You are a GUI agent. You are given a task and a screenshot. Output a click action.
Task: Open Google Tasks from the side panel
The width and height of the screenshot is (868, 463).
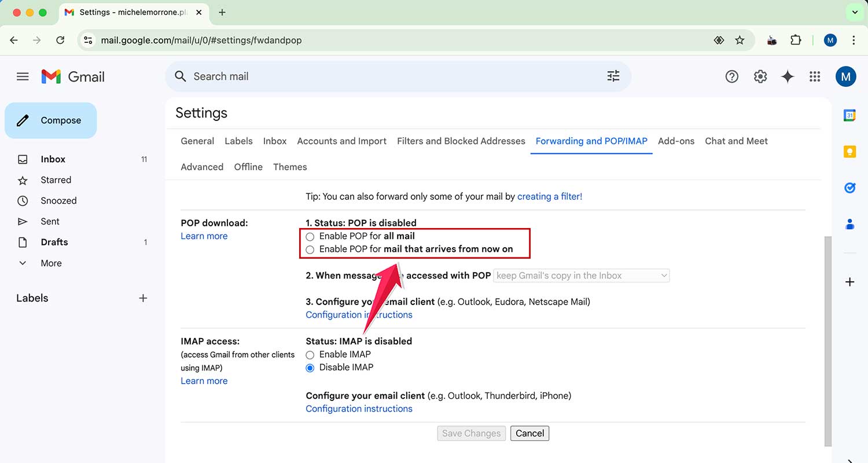click(x=849, y=188)
